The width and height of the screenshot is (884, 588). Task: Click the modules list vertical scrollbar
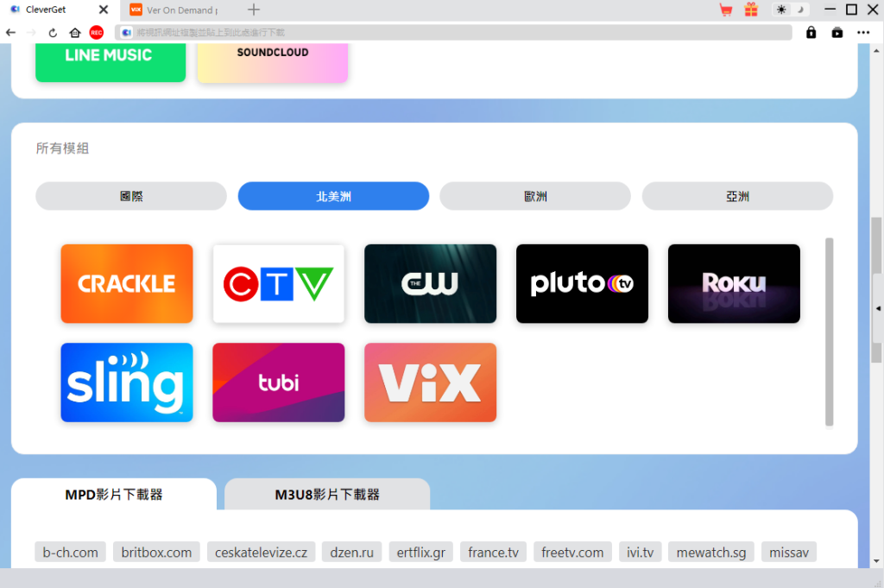click(830, 332)
